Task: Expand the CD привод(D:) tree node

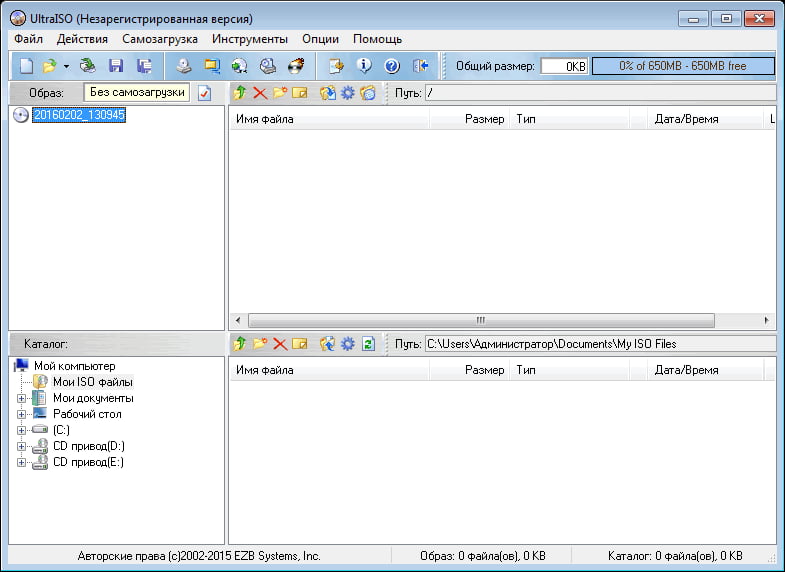Action: point(21,446)
